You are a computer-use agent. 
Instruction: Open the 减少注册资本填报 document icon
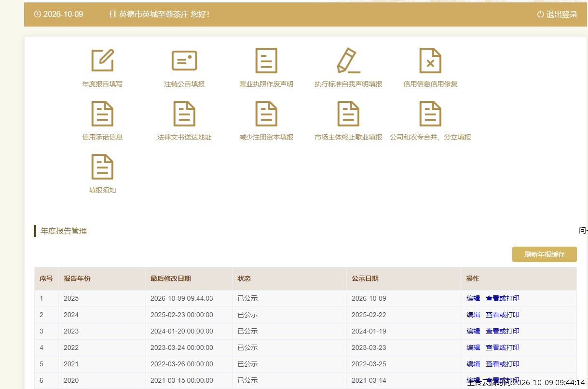pyautogui.click(x=266, y=114)
